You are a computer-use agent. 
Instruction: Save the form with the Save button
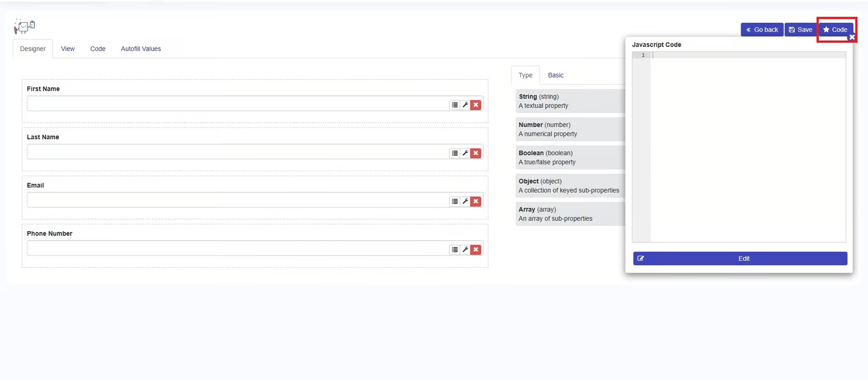pos(800,30)
